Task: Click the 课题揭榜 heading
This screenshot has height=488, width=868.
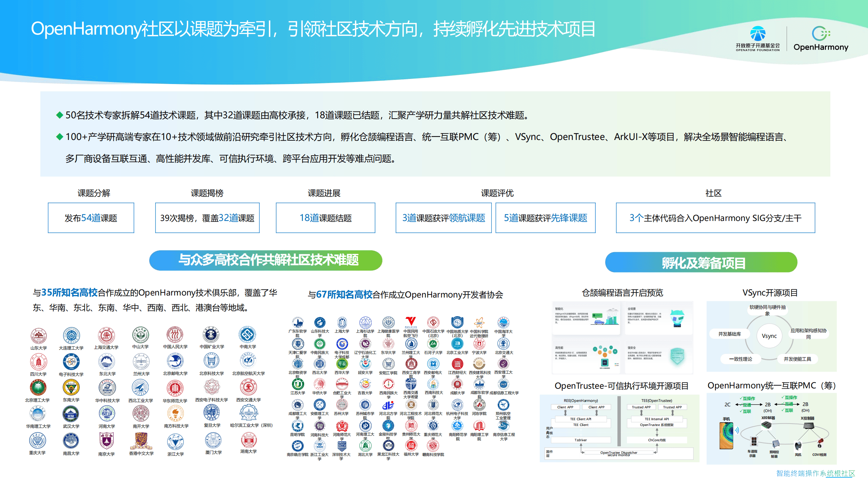Action: coord(207,193)
